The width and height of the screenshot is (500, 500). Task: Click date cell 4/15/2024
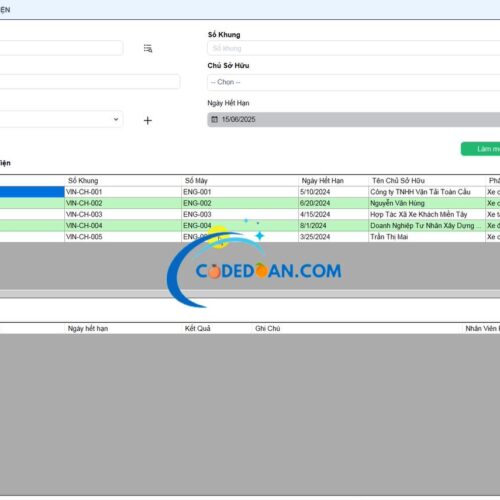coord(333,214)
